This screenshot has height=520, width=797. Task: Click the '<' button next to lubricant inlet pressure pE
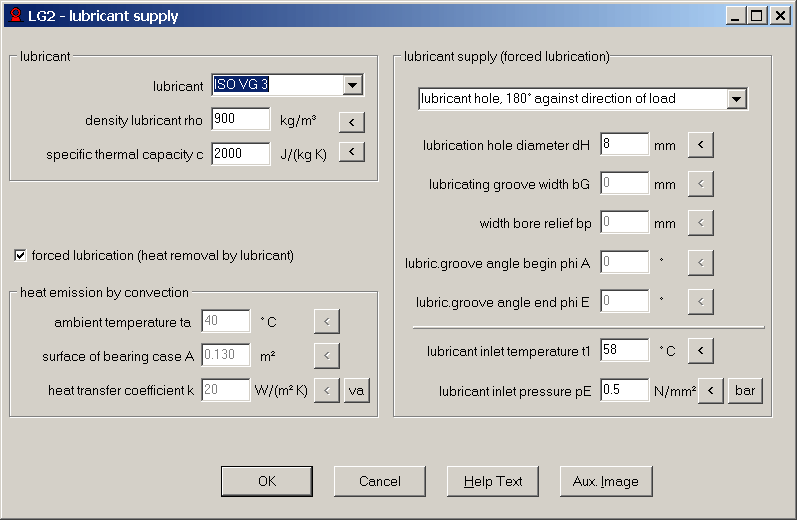(711, 390)
